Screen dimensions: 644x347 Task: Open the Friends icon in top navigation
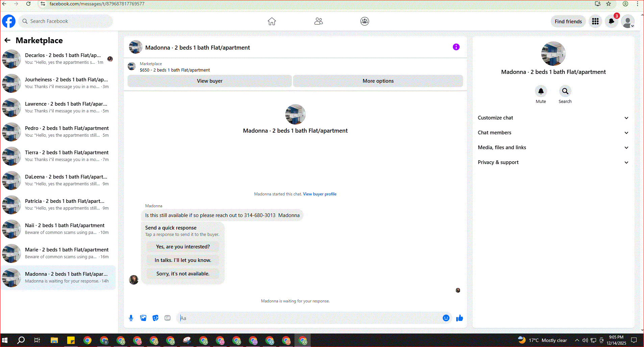coord(318,21)
